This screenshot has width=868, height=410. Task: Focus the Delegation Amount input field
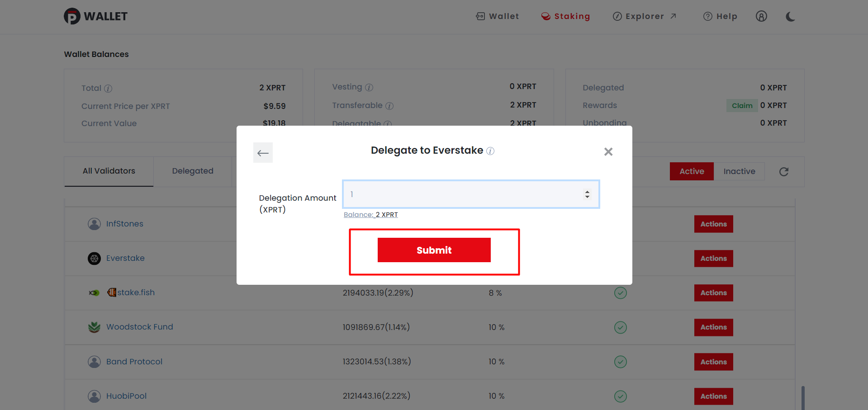pos(471,194)
